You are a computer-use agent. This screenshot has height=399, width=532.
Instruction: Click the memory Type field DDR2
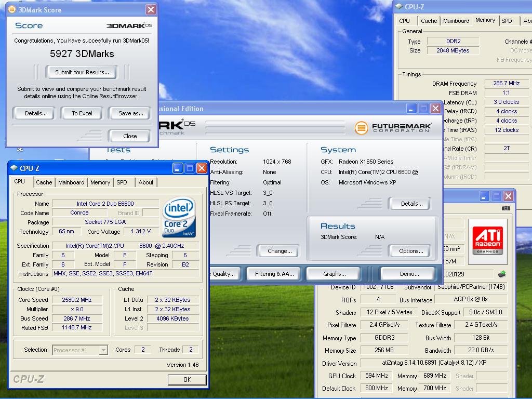[x=453, y=41]
